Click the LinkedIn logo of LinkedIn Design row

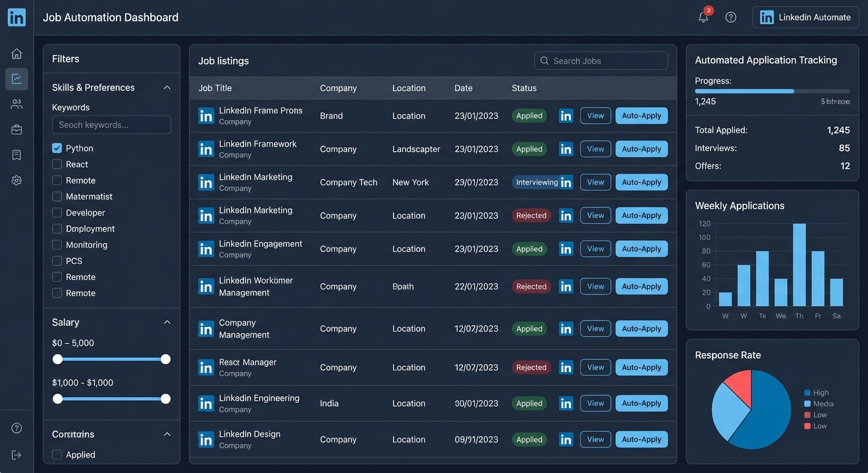tap(206, 440)
